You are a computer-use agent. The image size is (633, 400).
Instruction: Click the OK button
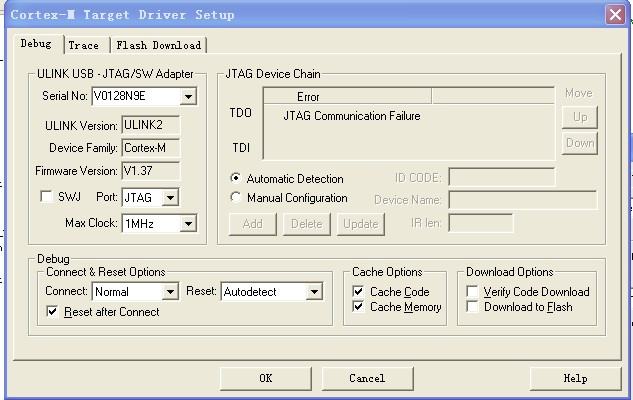pos(266,379)
